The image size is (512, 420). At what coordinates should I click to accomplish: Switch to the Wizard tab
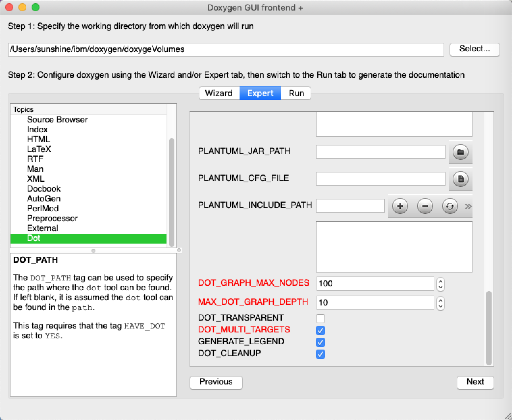click(219, 93)
